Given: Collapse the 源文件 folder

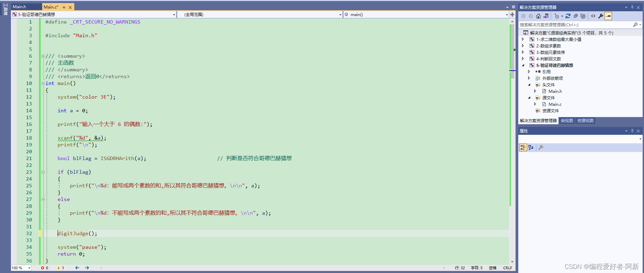Looking at the screenshot, I should point(529,98).
